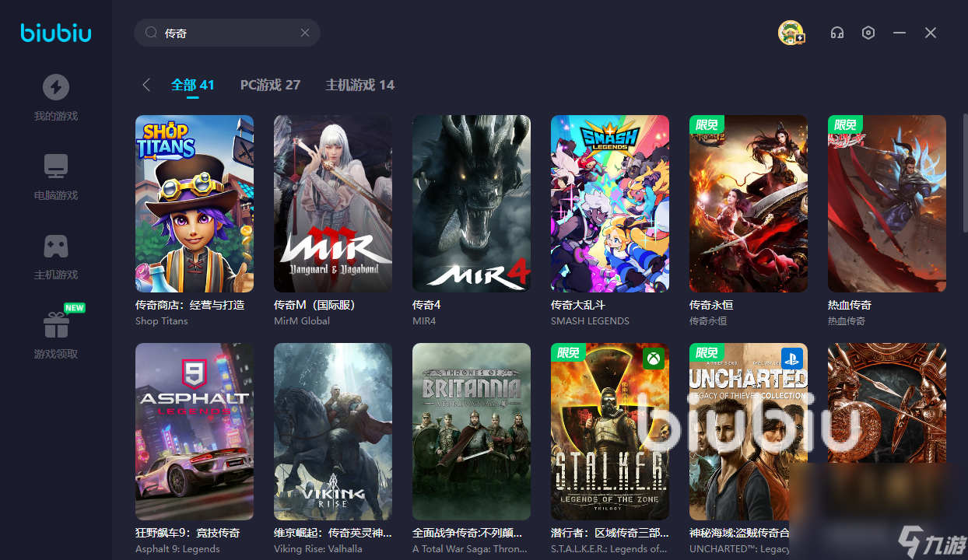968x560 pixels.
Task: Open the 我的游戏 sidebar section
Action: tap(55, 97)
